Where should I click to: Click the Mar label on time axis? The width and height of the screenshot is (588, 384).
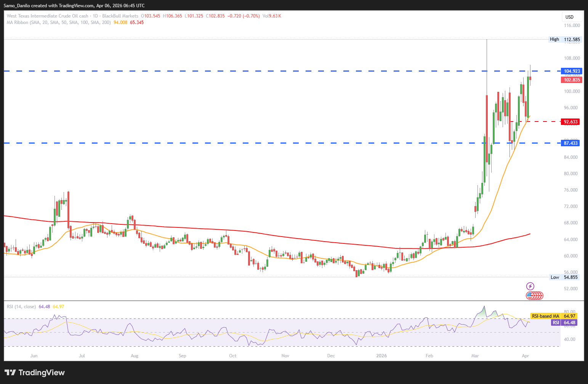click(475, 356)
